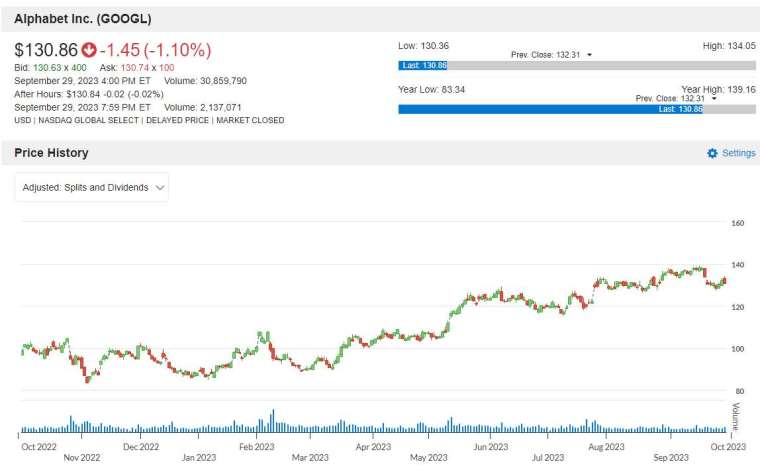This screenshot has height=470, width=760.
Task: Click the red down-arrow price change icon
Action: point(89,49)
